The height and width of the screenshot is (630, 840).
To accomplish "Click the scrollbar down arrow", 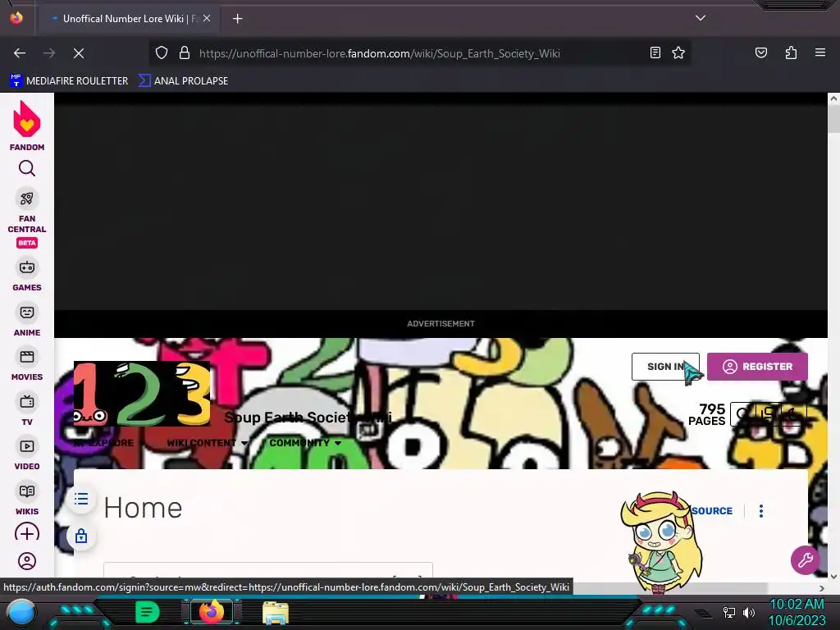I will point(833,577).
